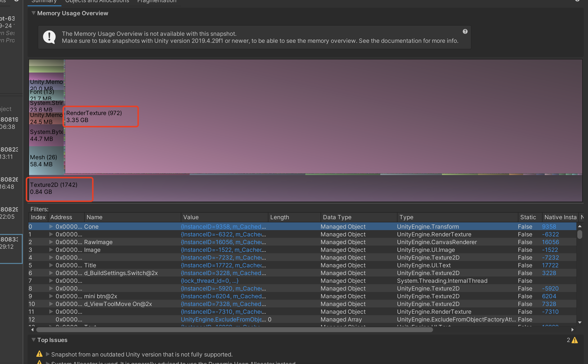Click the exclamation warning icon in the overview
The image size is (588, 364).
point(49,37)
